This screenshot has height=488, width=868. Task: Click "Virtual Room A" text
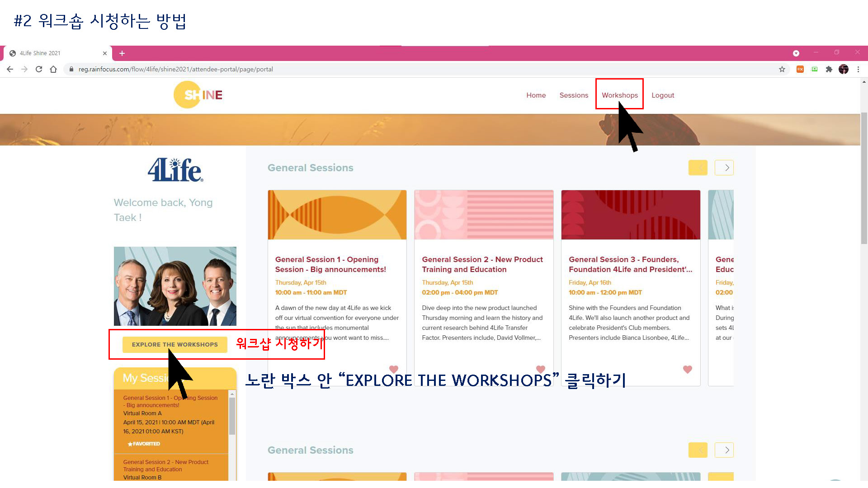coord(142,413)
